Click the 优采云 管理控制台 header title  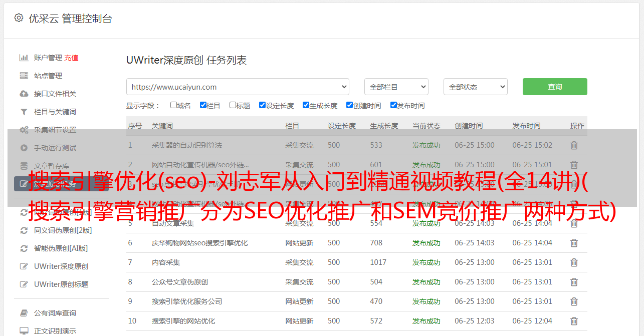pyautogui.click(x=70, y=19)
